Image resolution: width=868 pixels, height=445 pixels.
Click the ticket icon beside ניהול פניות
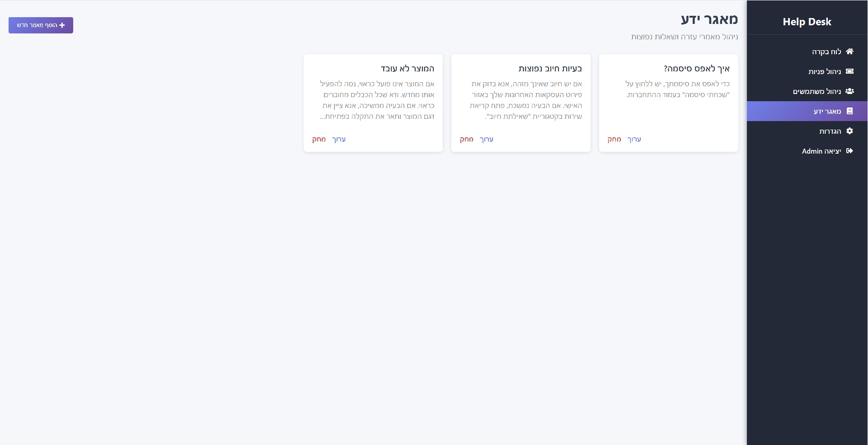tap(849, 71)
